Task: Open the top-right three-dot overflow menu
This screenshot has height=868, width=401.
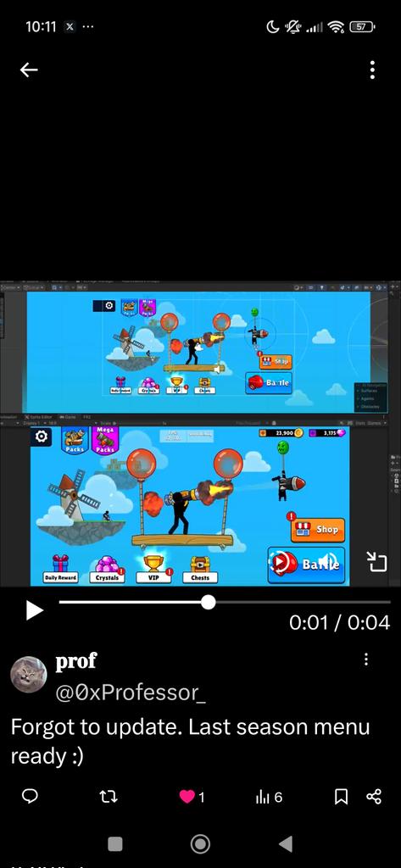Action: (372, 70)
